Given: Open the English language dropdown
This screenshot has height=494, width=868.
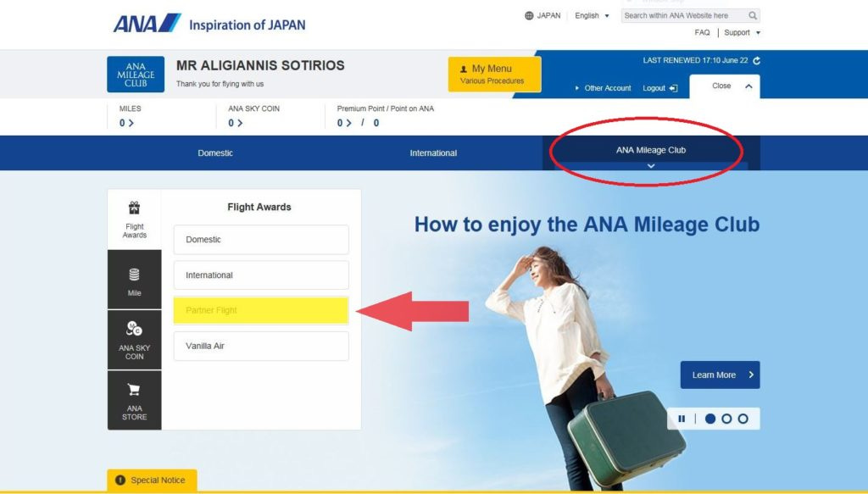Looking at the screenshot, I should (x=592, y=15).
